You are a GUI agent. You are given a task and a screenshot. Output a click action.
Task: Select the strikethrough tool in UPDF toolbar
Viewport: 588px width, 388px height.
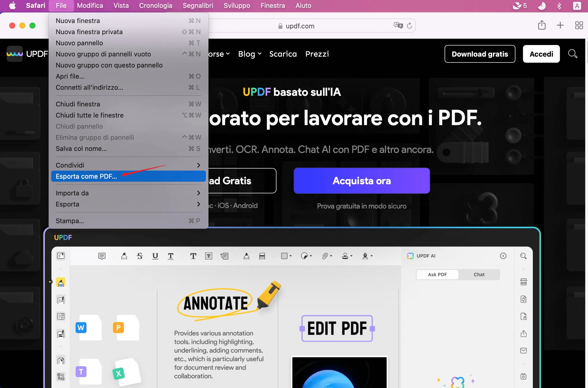point(140,256)
